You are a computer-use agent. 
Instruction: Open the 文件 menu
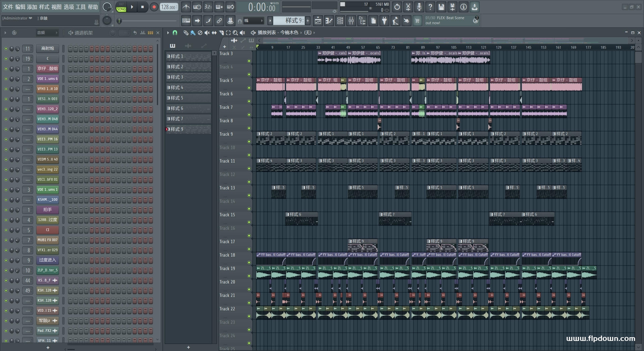click(8, 7)
